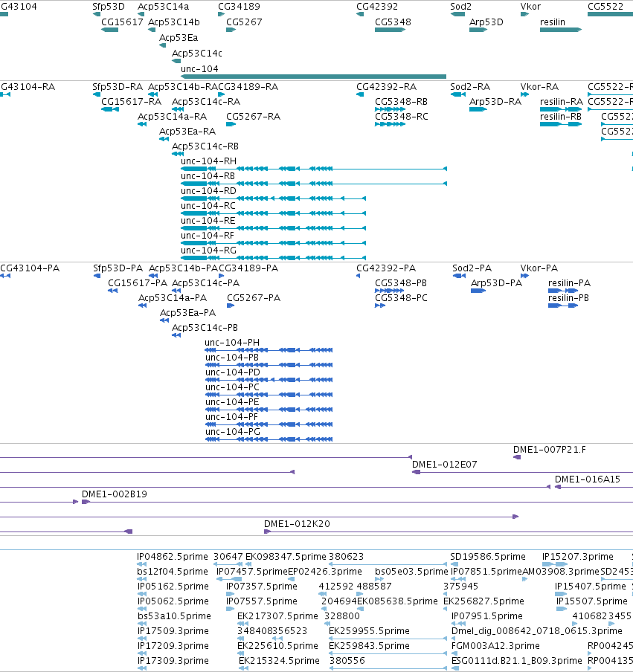Open EST SD19586.5prime label
This screenshot has height=672, width=633.
488,557
